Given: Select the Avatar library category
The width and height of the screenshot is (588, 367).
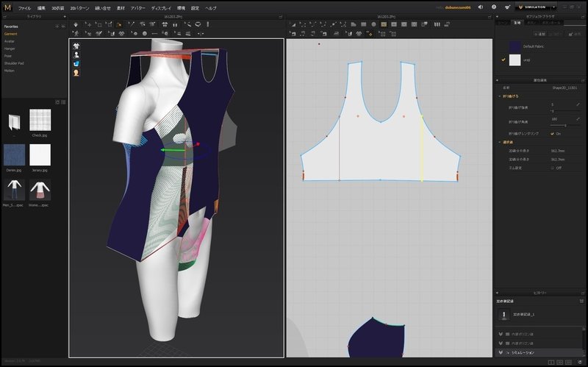Looking at the screenshot, I should (x=10, y=41).
